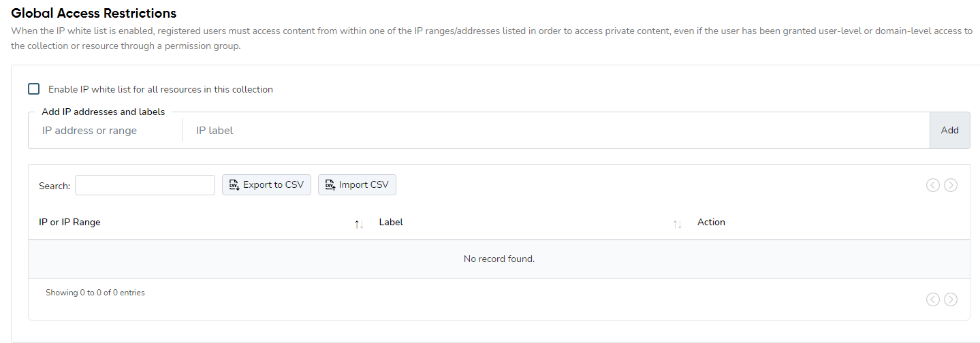The width and height of the screenshot is (980, 343).
Task: Enable IP white list checkbox
Action: tap(33, 89)
